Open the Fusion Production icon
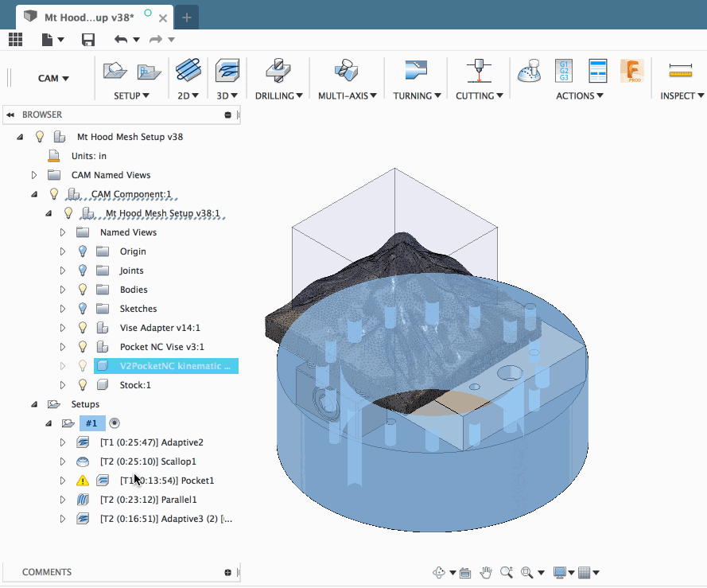The width and height of the screenshot is (707, 588). [x=632, y=71]
